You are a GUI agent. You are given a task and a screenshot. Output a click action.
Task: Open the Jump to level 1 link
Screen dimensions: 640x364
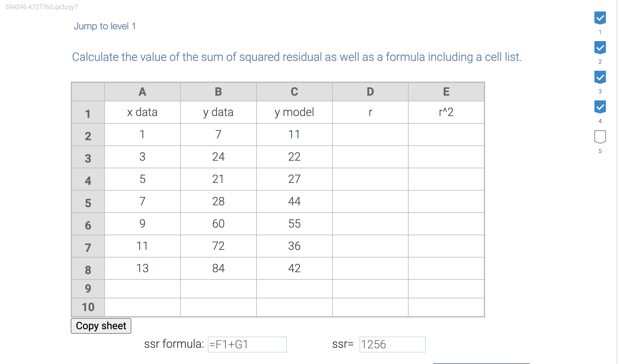pos(105,26)
